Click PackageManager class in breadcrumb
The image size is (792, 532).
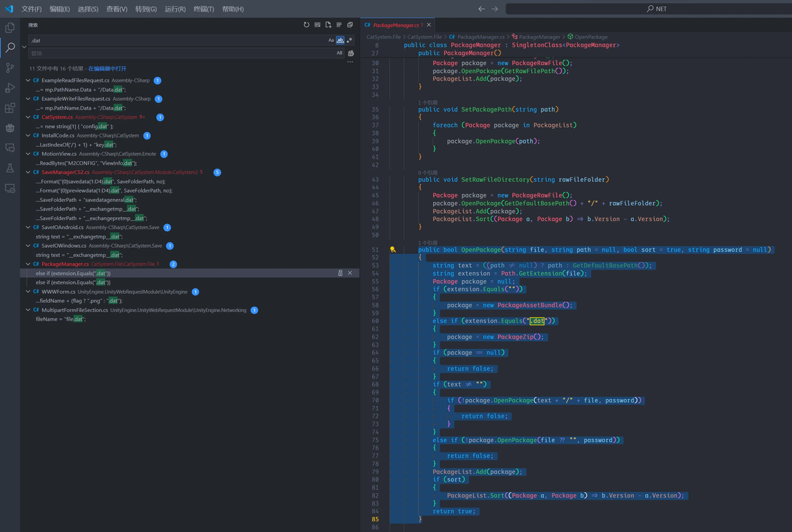[x=536, y=37]
